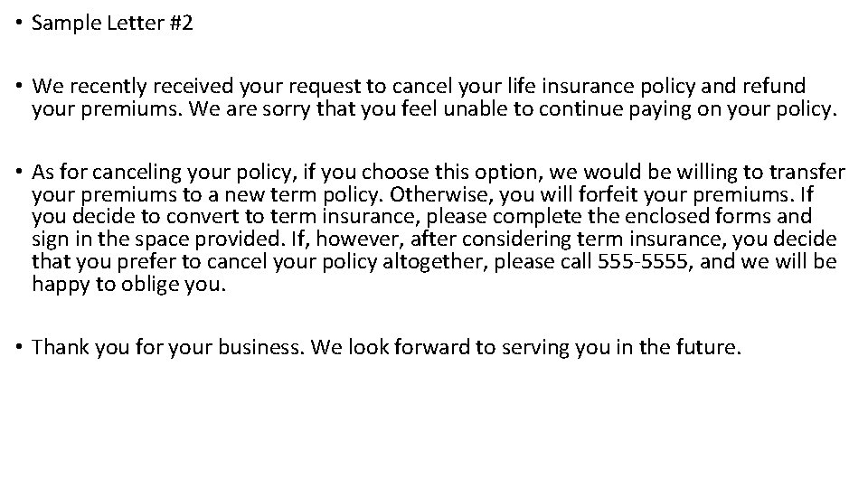
Task: Click the words "happy to oblige you"
Action: tap(128, 284)
